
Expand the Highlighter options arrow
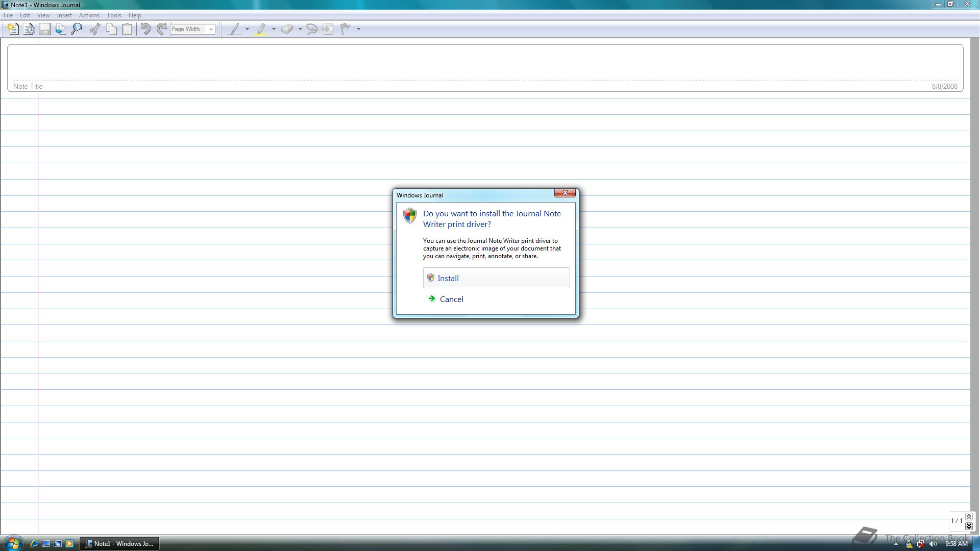click(x=274, y=29)
